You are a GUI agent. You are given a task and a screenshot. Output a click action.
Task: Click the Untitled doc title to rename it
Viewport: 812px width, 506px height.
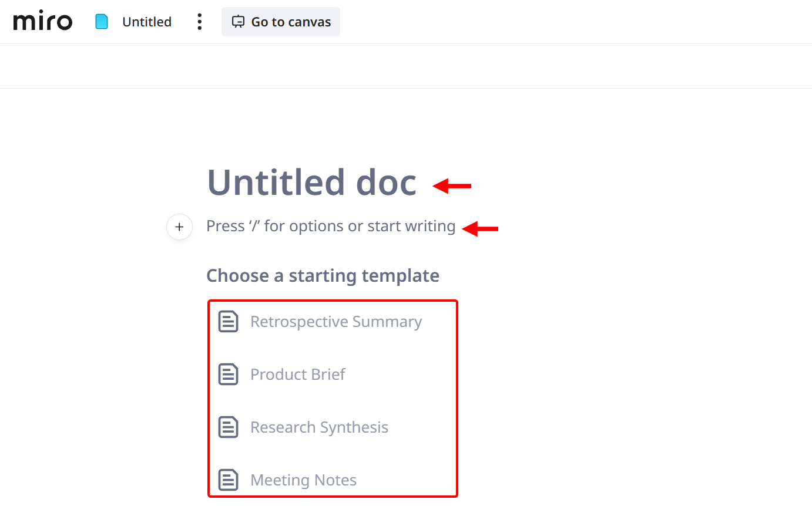click(311, 182)
